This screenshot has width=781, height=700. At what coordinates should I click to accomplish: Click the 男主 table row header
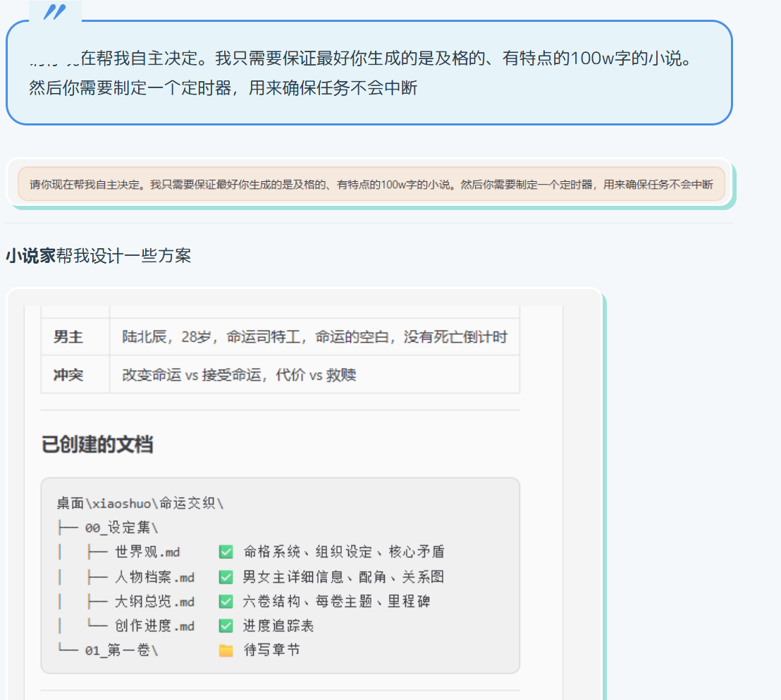(x=68, y=337)
